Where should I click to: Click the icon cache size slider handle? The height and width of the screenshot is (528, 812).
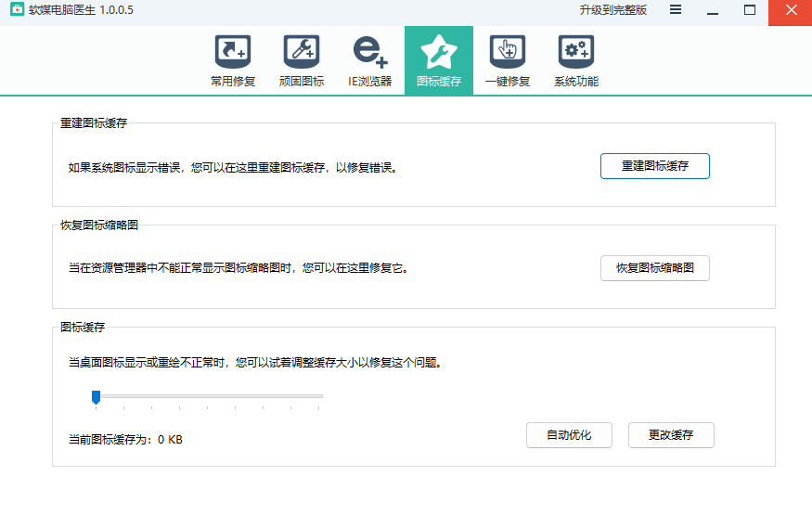pos(96,397)
